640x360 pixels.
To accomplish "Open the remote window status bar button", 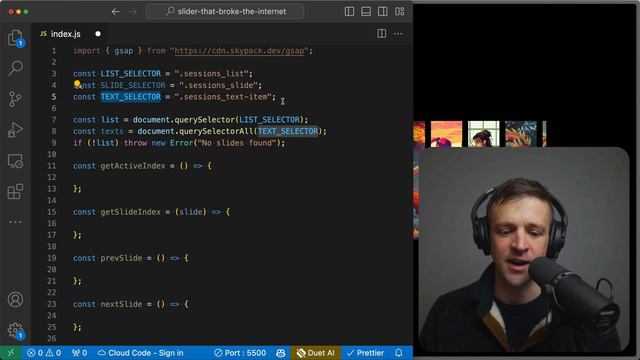I will coord(11,353).
